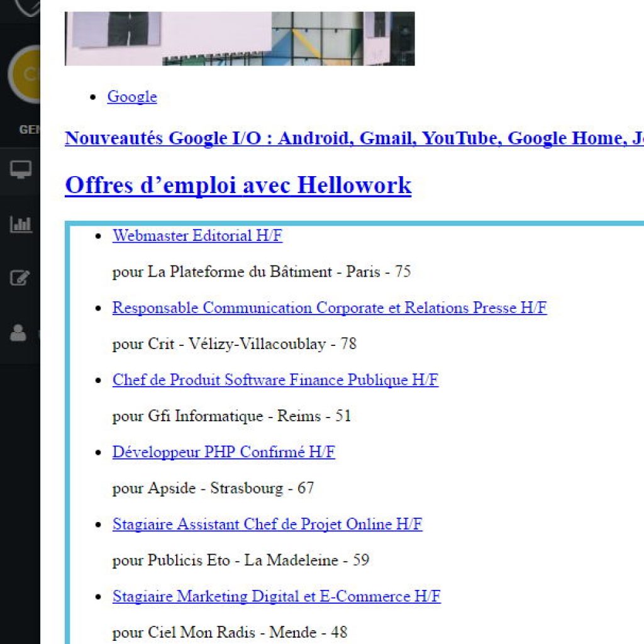Open the user profile icon in the sidebar
The image size is (644, 644).
[18, 333]
